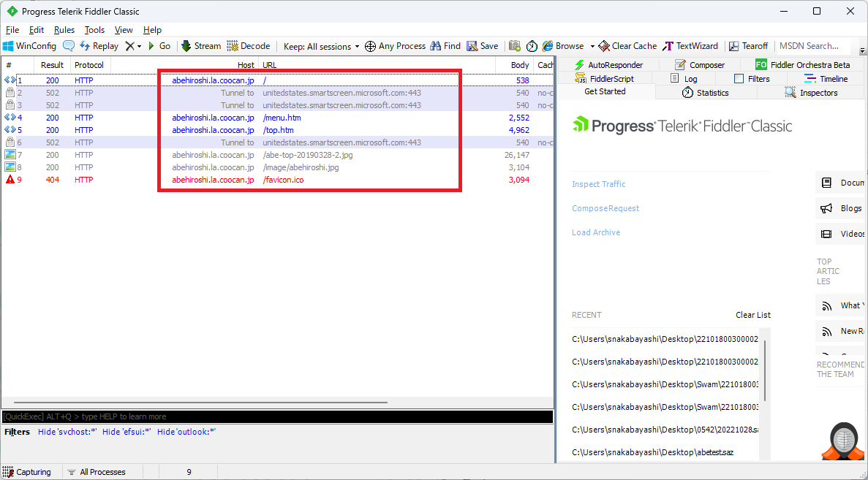Open the Help menu
This screenshot has height=480, width=868.
pyautogui.click(x=152, y=30)
